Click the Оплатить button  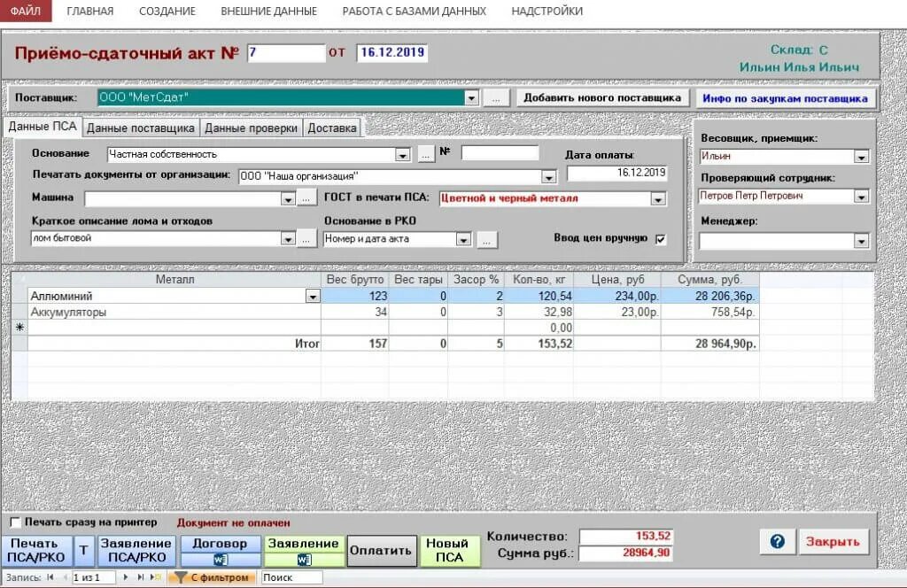(381, 551)
